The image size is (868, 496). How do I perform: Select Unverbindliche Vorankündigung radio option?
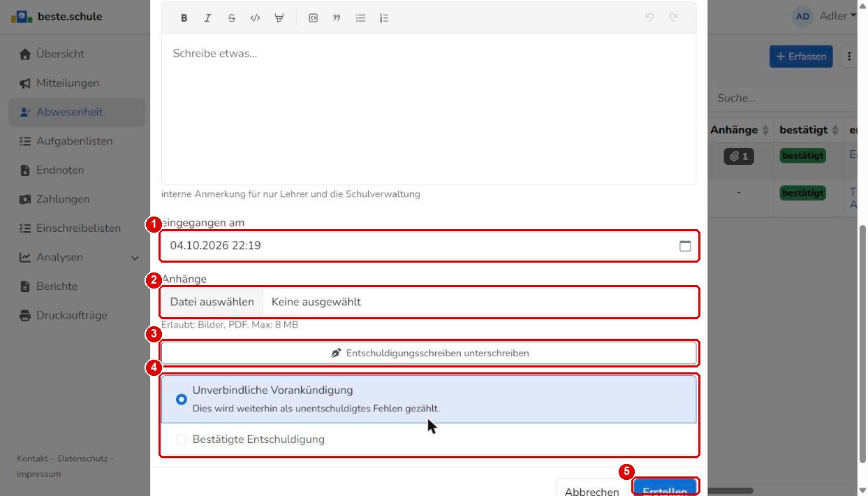(182, 400)
